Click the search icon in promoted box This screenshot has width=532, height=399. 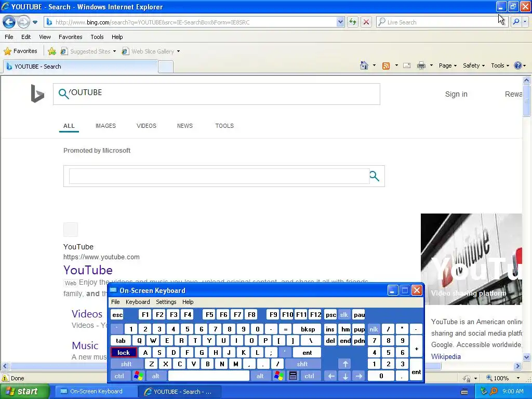(x=374, y=176)
